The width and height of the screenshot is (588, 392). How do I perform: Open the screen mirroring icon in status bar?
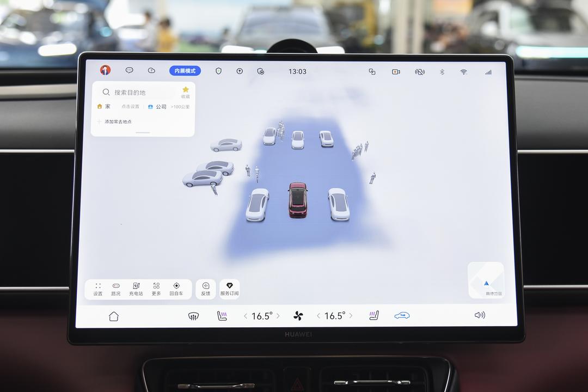[x=372, y=72]
